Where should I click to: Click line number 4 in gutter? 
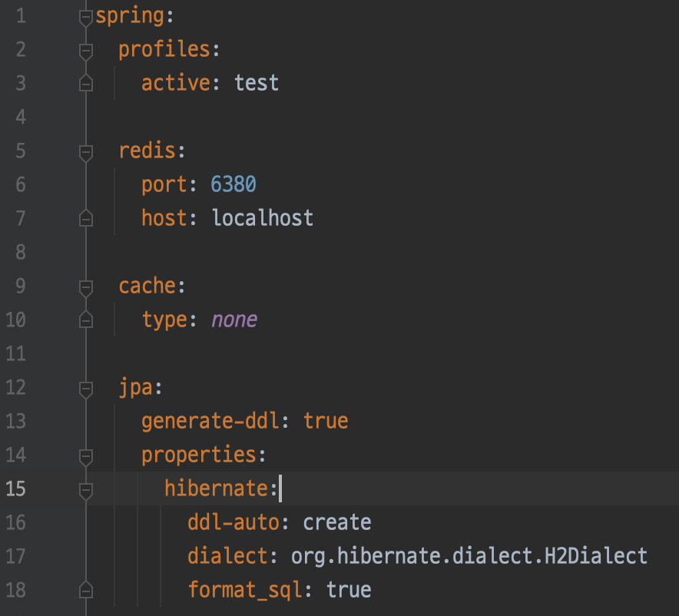pos(21,118)
